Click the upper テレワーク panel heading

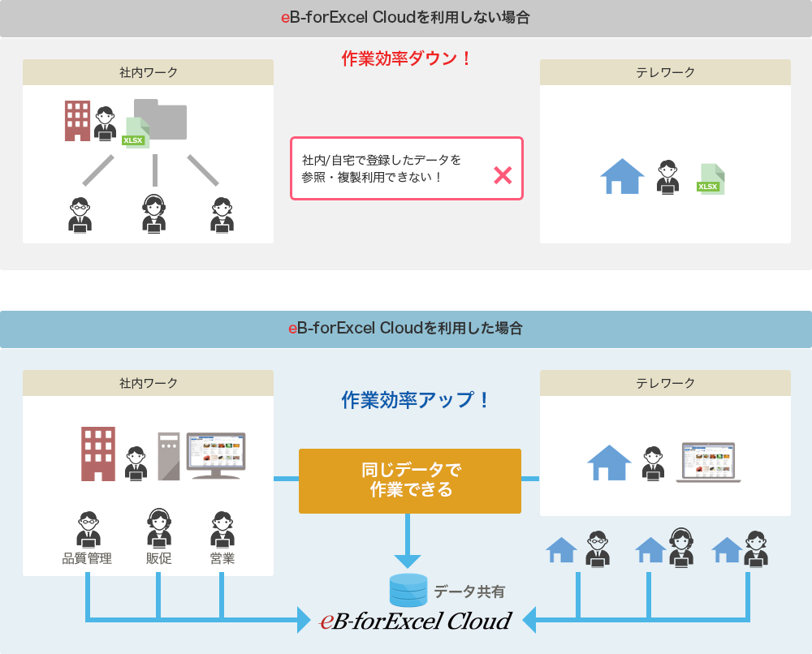[x=665, y=72]
